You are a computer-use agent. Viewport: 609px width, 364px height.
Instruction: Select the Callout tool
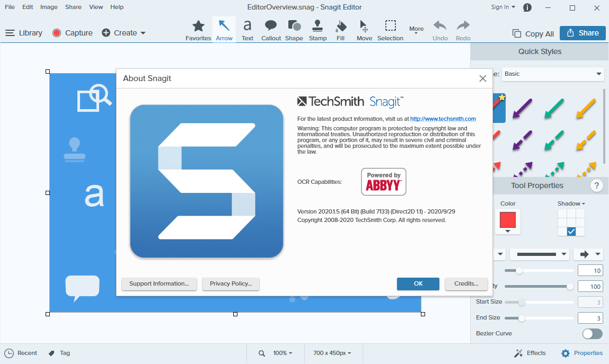(x=271, y=29)
